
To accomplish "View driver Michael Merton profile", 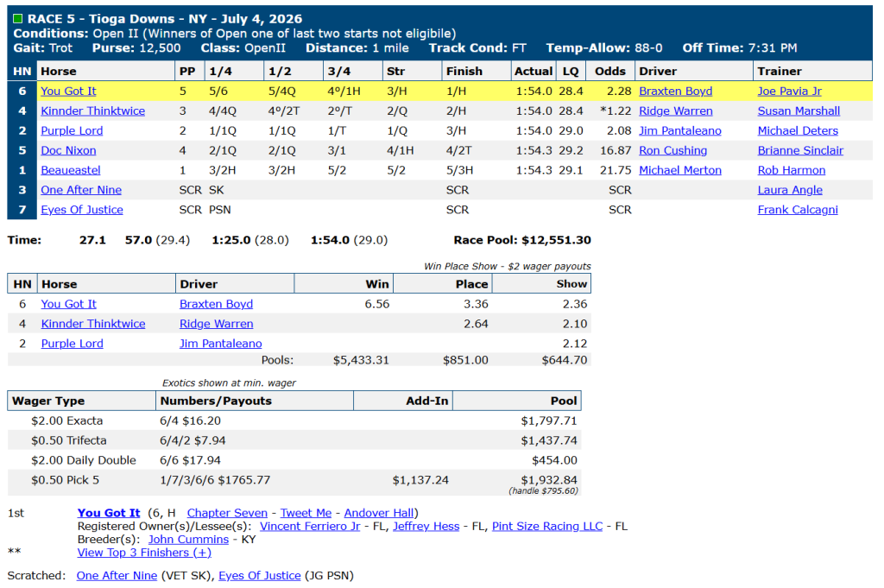I will [680, 170].
